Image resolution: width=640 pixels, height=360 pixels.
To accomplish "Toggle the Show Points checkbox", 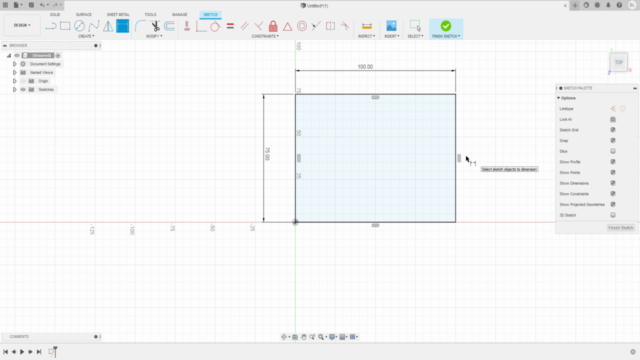I will [x=613, y=172].
